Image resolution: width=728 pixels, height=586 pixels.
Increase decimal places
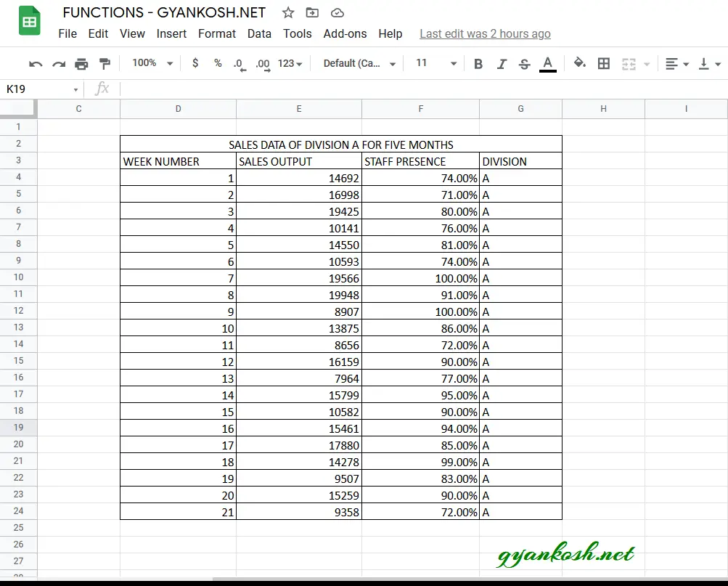pos(263,64)
